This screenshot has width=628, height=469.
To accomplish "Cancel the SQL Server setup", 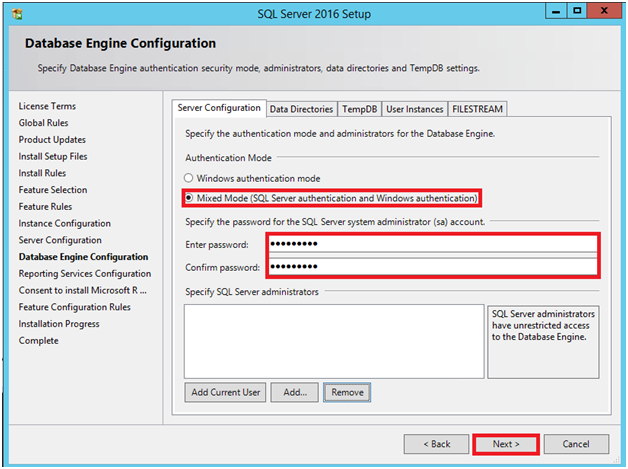I will pyautogui.click(x=575, y=443).
